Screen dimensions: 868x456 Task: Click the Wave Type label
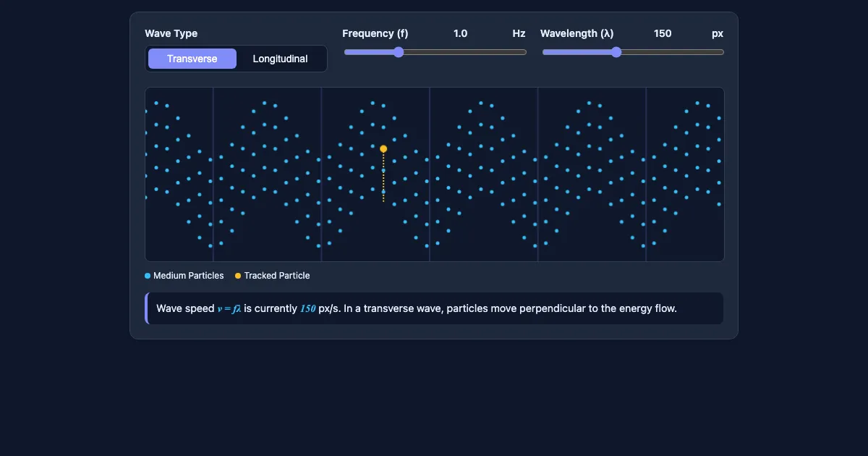point(171,33)
